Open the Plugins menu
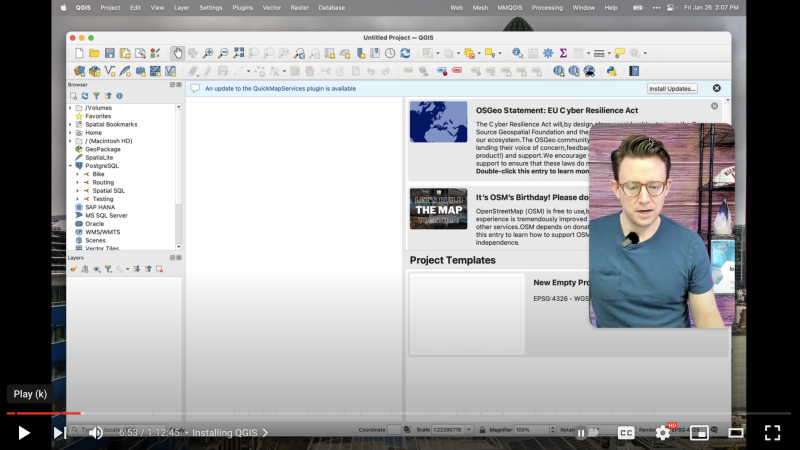This screenshot has height=450, width=800. tap(242, 8)
